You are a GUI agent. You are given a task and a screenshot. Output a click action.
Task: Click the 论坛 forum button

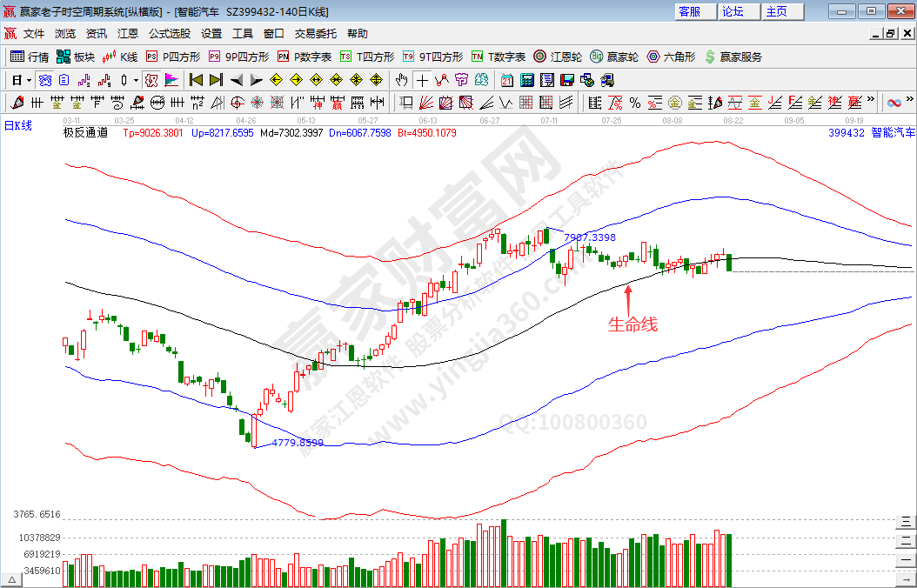point(733,11)
